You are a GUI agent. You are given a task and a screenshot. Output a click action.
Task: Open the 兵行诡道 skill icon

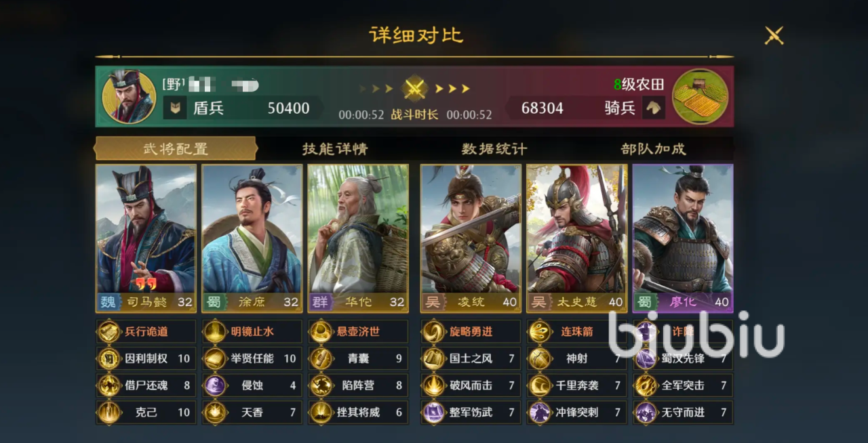(109, 332)
